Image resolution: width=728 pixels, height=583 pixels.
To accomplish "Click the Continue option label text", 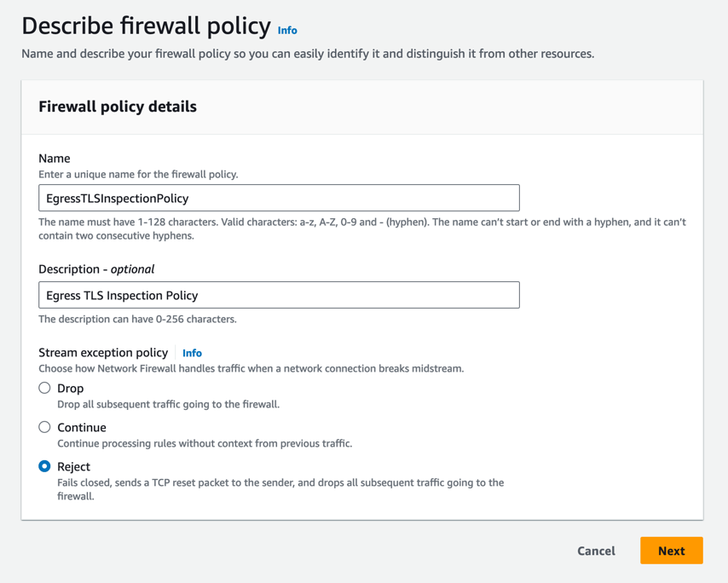I will click(82, 427).
